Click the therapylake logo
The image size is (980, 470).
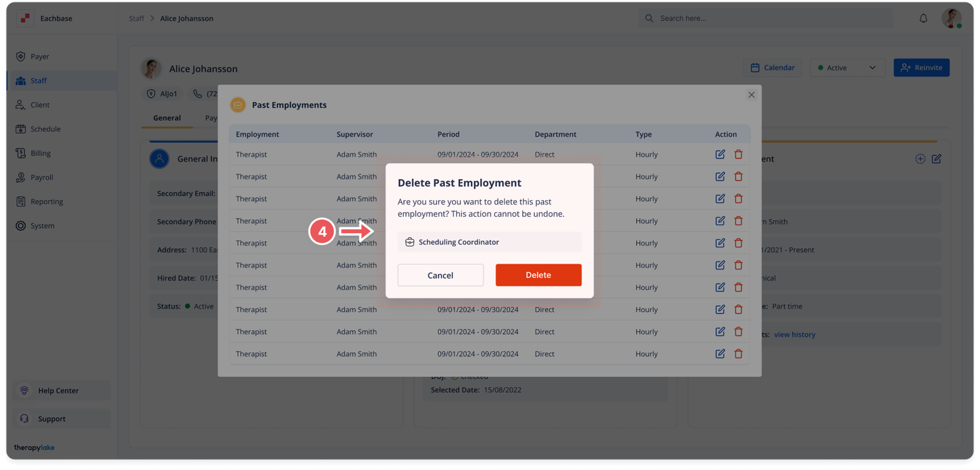(x=34, y=448)
